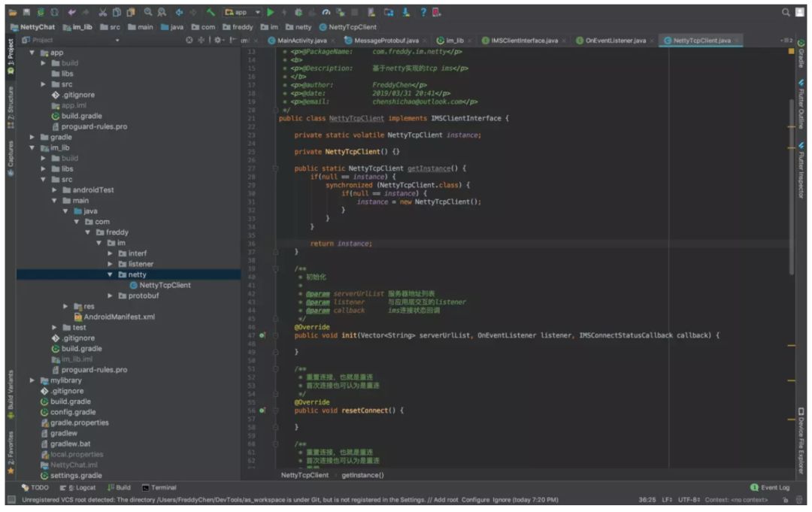Click the Search Everywhere magnifier icon
Image resolution: width=812 pixels, height=512 pixels.
point(786,12)
